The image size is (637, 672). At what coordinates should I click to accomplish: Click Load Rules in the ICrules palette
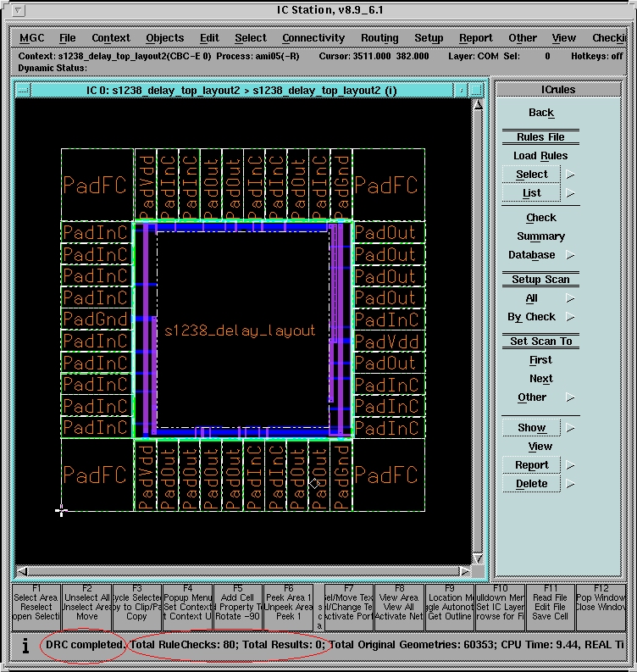tap(540, 156)
